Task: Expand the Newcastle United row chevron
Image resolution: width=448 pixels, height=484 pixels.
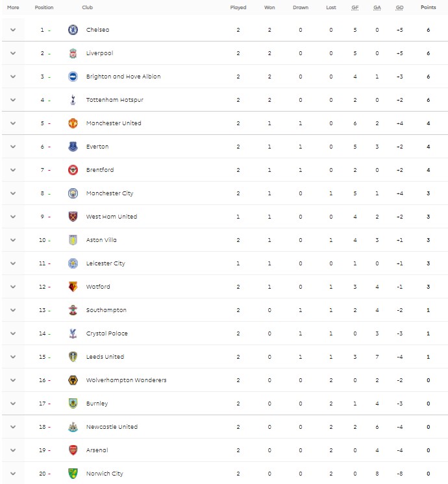Action: [x=13, y=427]
